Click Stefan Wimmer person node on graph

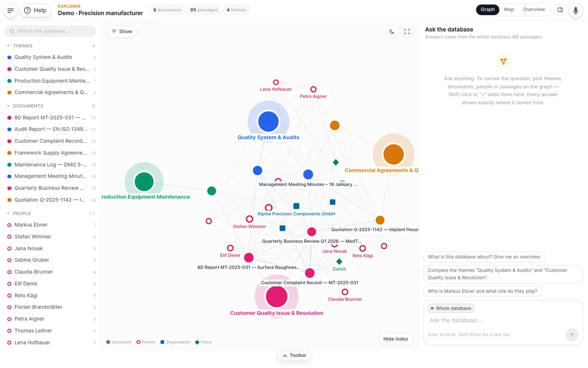pos(249,219)
